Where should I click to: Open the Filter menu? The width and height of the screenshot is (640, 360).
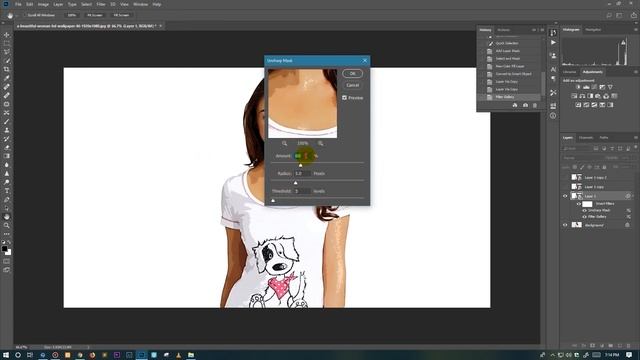(101, 4)
